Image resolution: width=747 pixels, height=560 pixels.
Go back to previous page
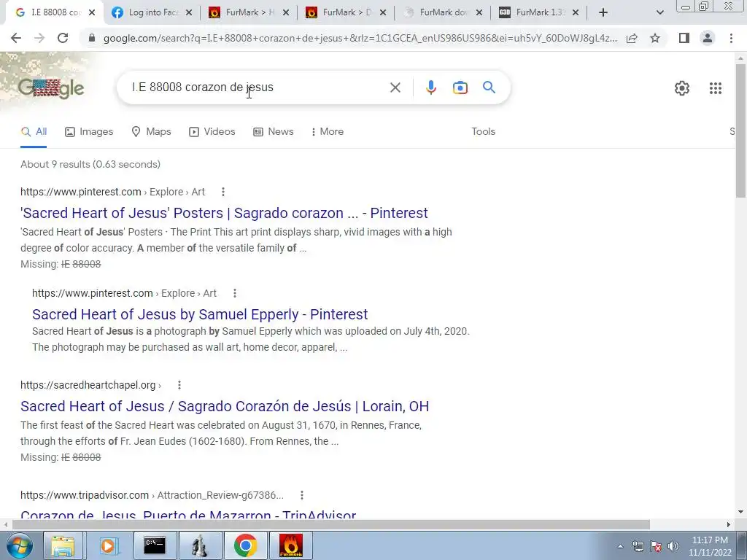[x=16, y=38]
